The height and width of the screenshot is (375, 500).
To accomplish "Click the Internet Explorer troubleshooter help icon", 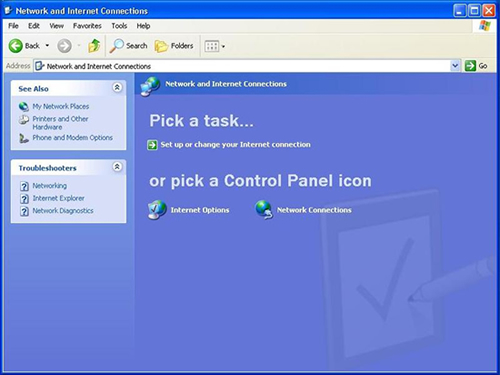I will (24, 199).
